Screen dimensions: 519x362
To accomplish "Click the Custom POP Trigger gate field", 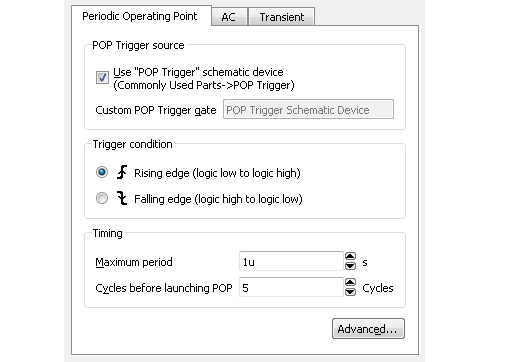I will pyautogui.click(x=308, y=109).
